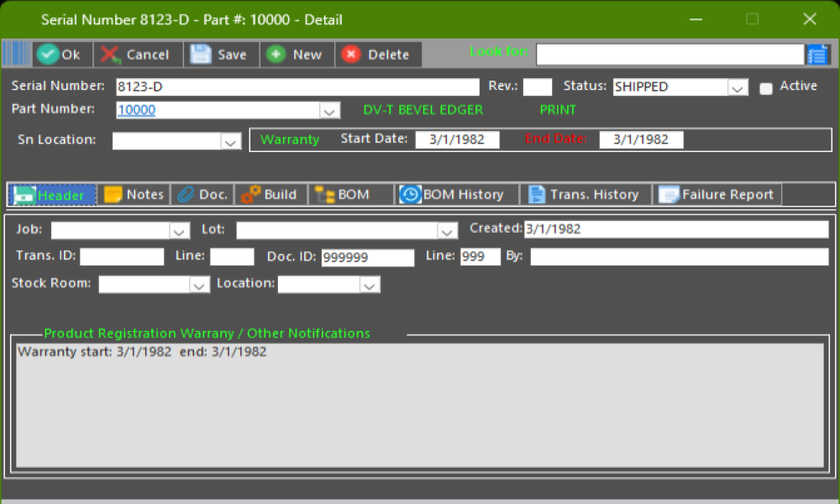Click the green plus New icon
The image size is (840, 504).
[276, 55]
